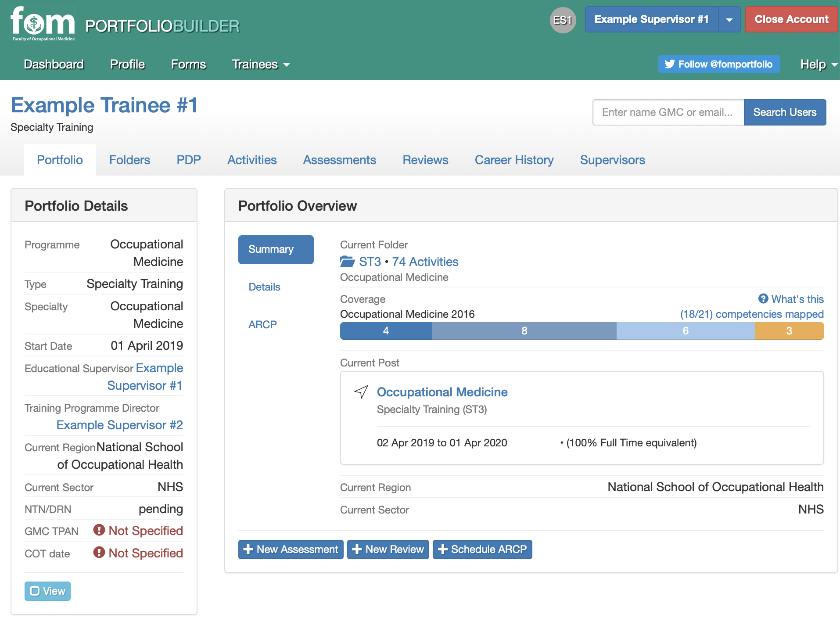Click the plus icon on Schedule ARCP

coord(443,550)
